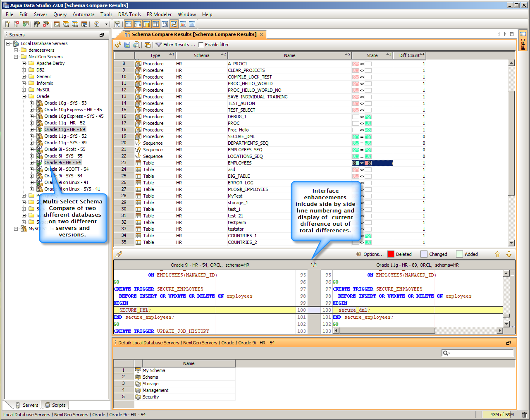Click the 43M of 59M memory indicator
Screen dimensions: 530x420
pos(502,415)
